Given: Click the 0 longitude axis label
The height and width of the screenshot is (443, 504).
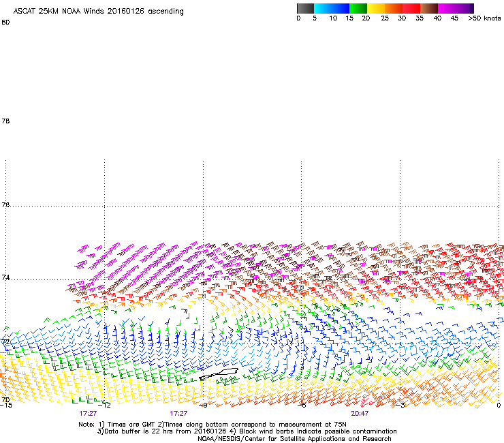Looking at the screenshot, I should (x=499, y=405).
